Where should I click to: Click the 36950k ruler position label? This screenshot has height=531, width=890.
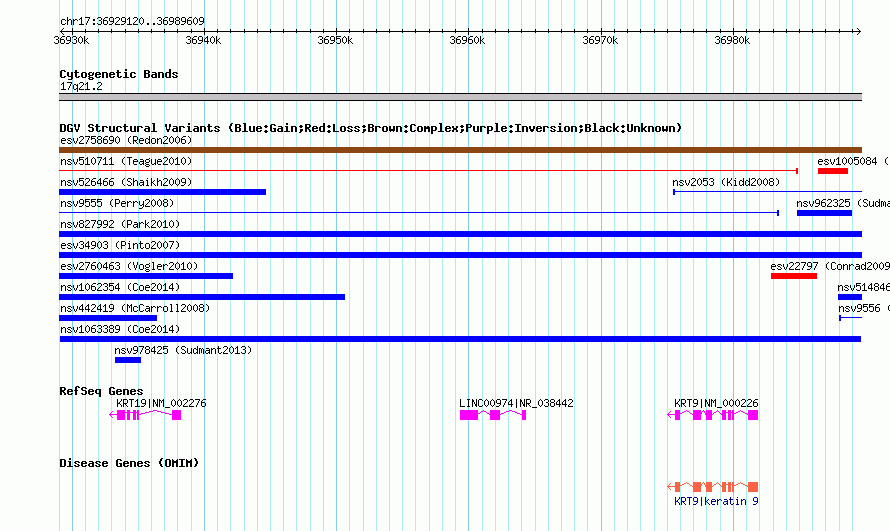click(335, 40)
